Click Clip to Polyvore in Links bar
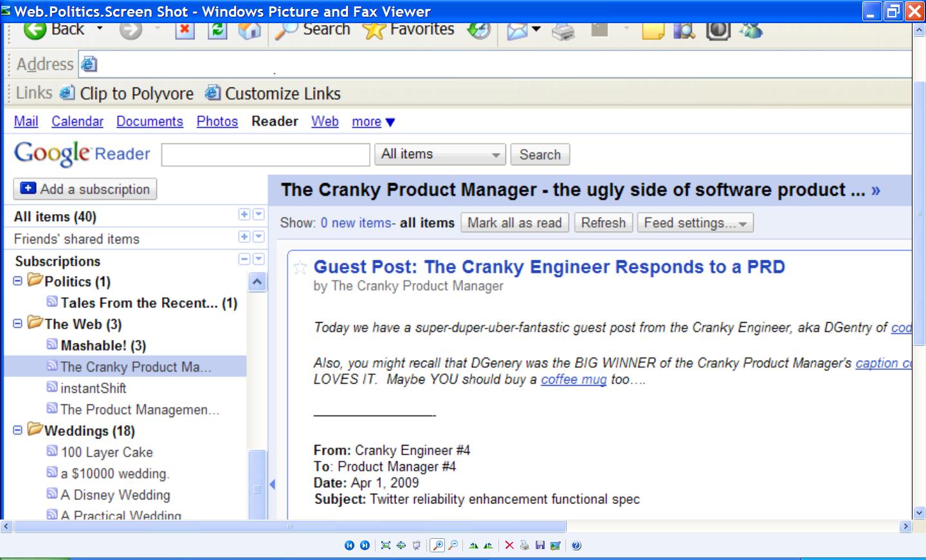926x560 pixels. pyautogui.click(x=127, y=94)
